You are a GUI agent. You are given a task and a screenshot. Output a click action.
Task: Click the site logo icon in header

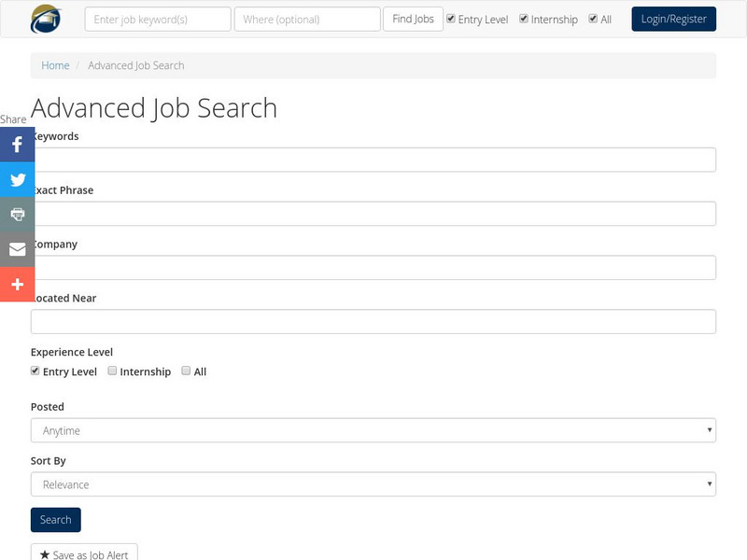(x=45, y=19)
